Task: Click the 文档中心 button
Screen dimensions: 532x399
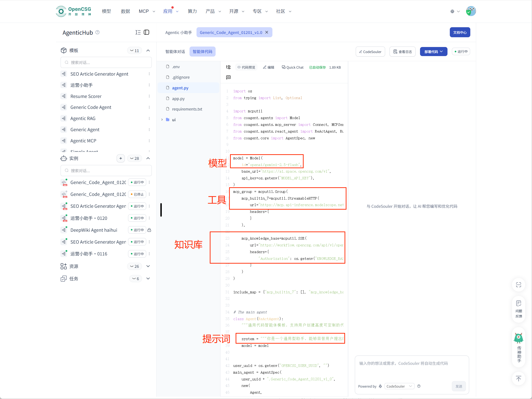Action: (x=460, y=32)
